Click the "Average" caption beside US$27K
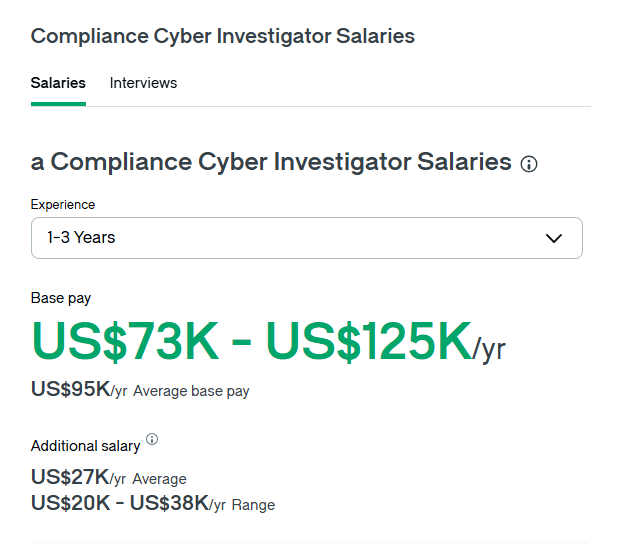Screen dimensions: 617x544 [159, 479]
